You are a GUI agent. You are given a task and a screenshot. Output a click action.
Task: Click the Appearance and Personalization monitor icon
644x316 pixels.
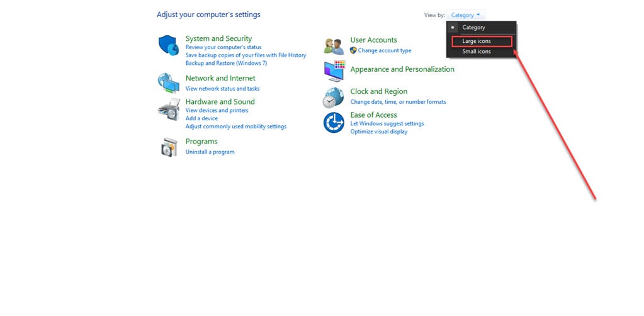tap(334, 71)
